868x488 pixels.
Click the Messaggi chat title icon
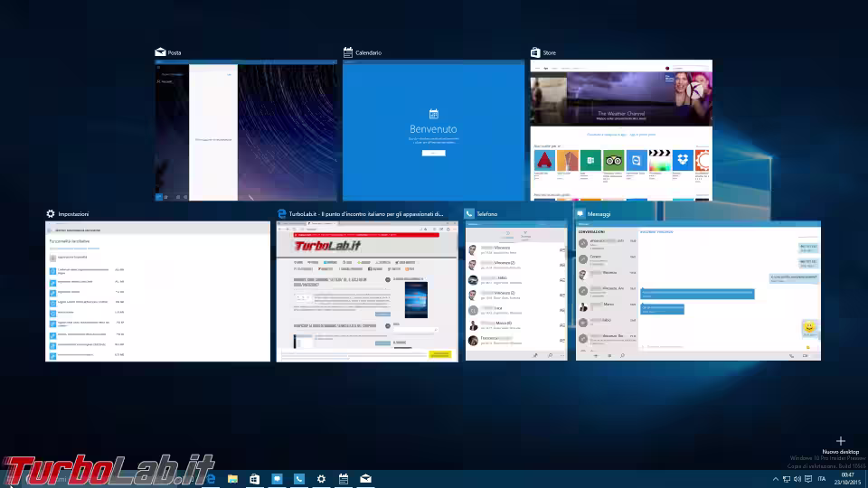pyautogui.click(x=580, y=213)
